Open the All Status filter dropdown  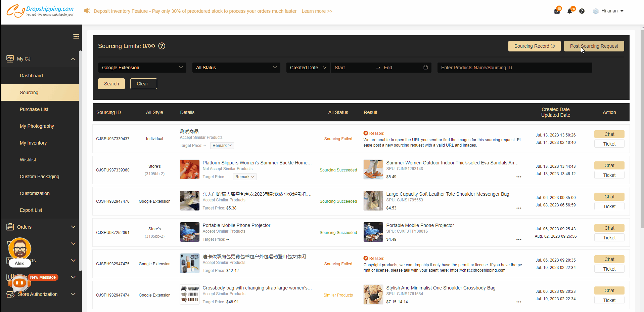coord(236,68)
